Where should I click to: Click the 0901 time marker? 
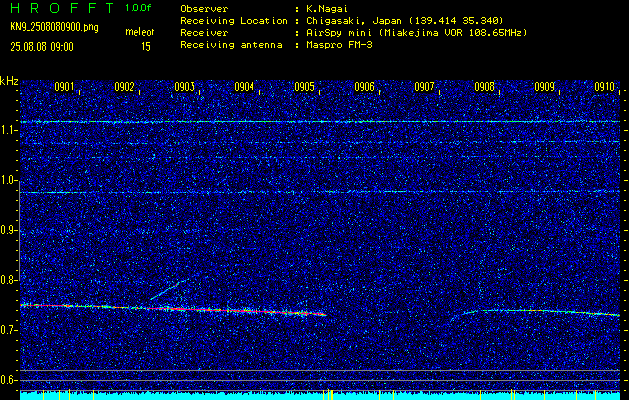64,87
